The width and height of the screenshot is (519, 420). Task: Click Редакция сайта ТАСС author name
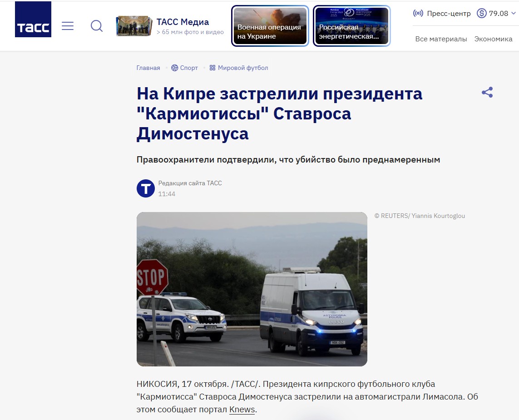190,183
